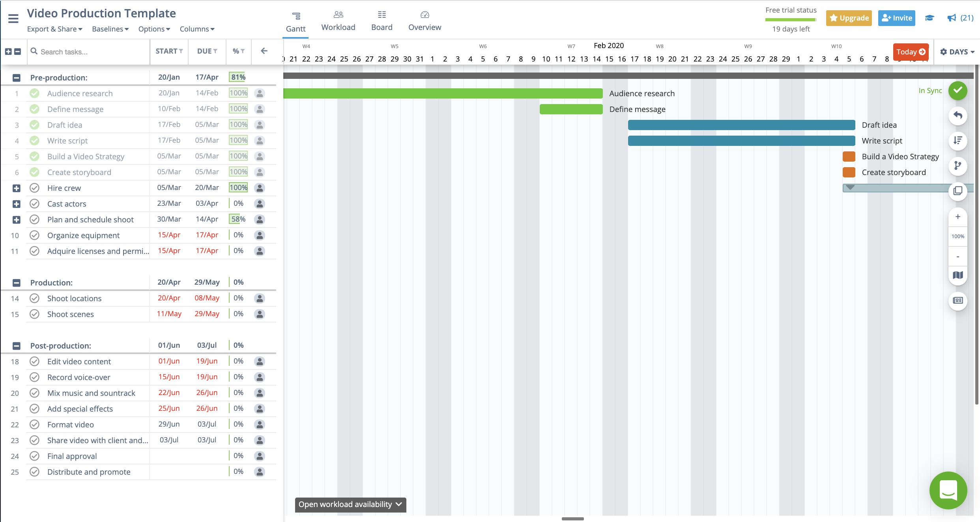Expand the Export & Share dropdown
The height and width of the screenshot is (522, 980).
(54, 28)
